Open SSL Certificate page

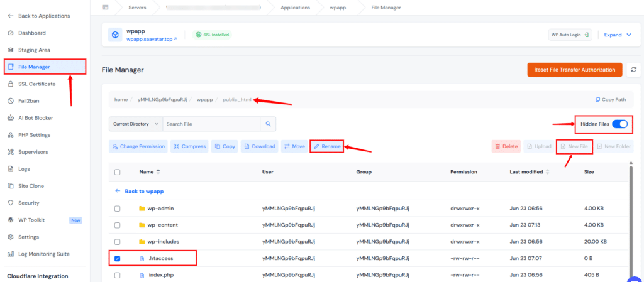(x=31, y=84)
